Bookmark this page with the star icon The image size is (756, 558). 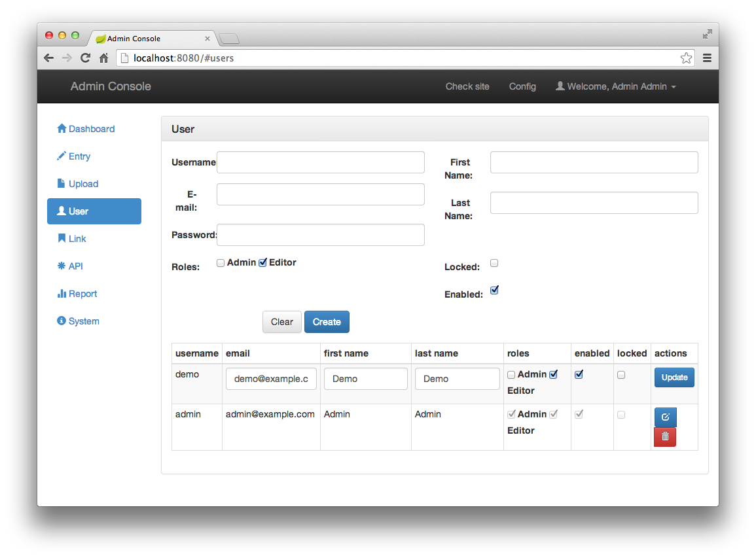(686, 58)
